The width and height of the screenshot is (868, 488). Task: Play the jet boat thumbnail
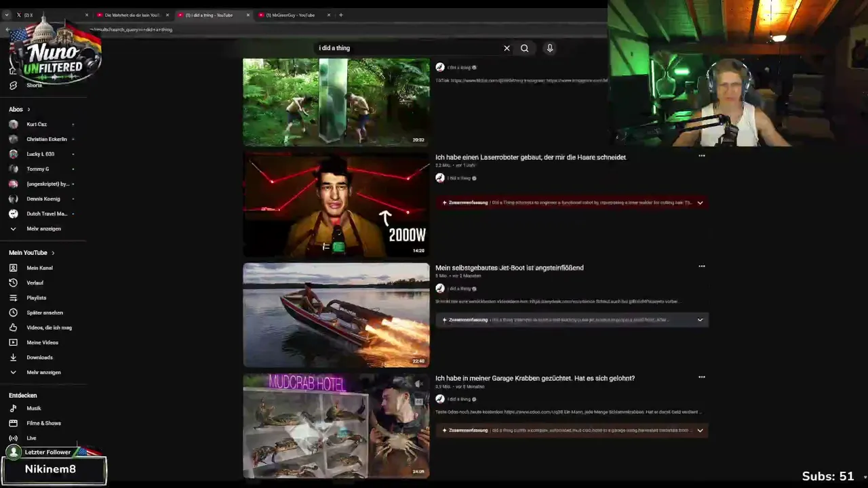(x=336, y=314)
